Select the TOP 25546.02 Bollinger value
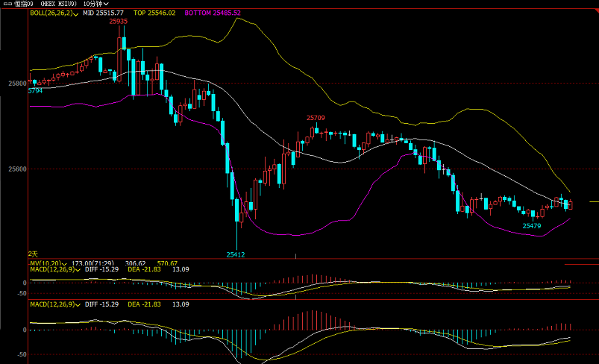The height and width of the screenshot is (364, 599). [154, 13]
